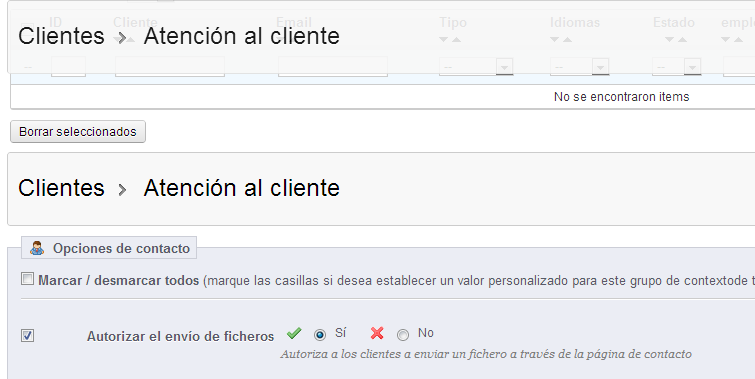Select the No radio button
The image size is (755, 379).
403,334
